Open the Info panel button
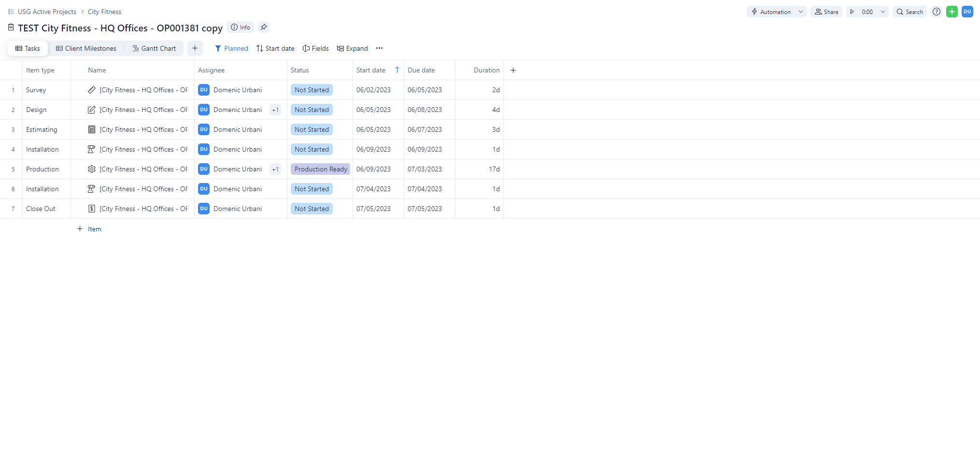980x451 pixels. click(241, 28)
